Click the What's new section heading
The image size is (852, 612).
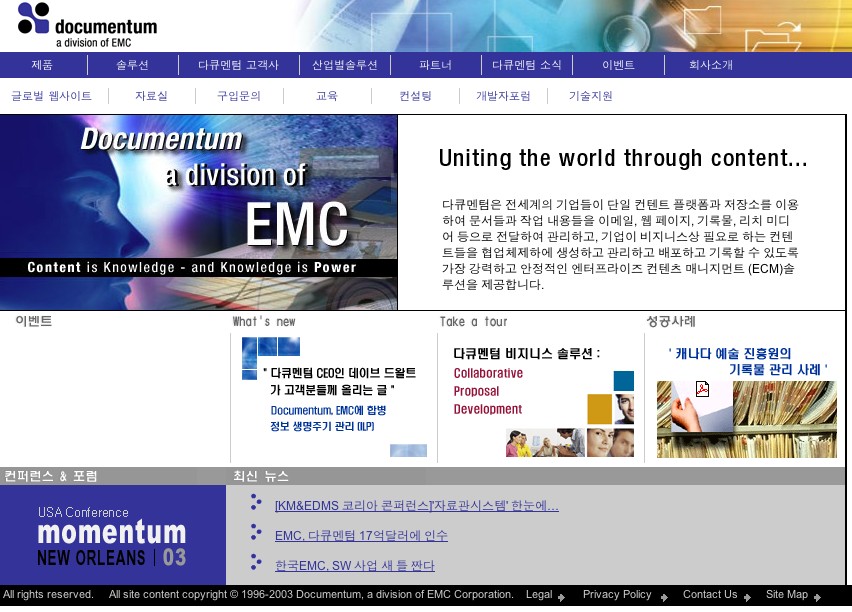(x=264, y=322)
